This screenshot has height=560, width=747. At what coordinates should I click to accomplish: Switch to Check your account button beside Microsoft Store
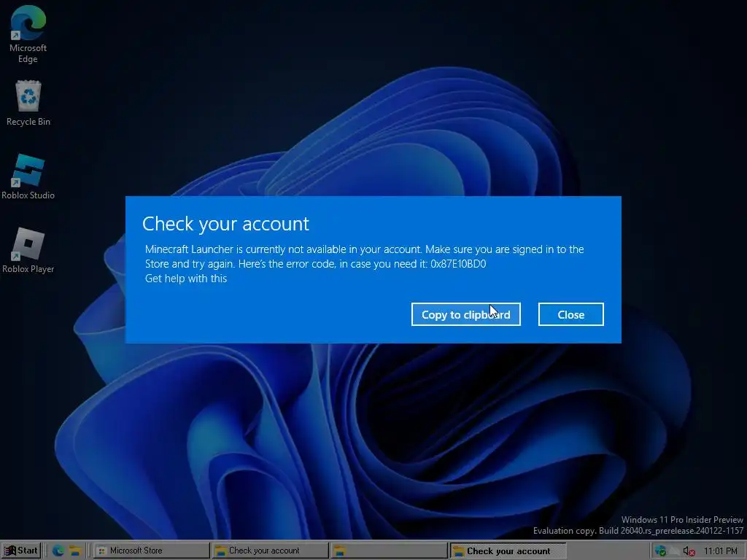click(x=270, y=551)
